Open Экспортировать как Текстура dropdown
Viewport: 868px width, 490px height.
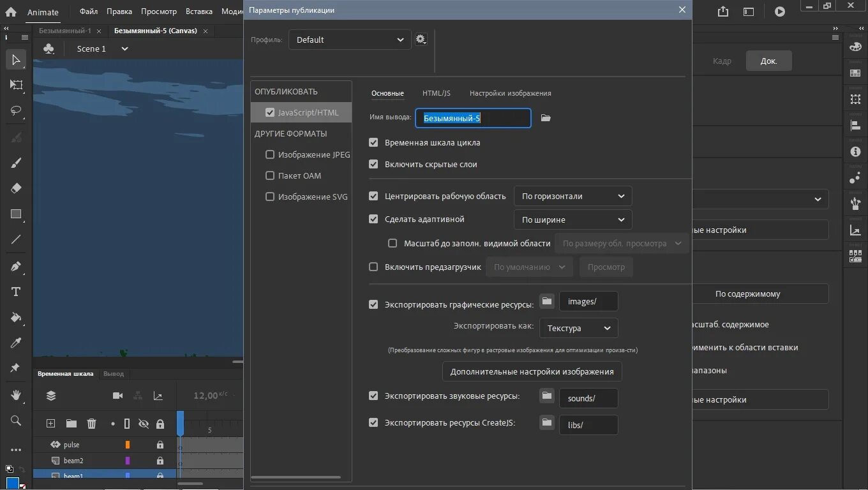click(x=578, y=328)
